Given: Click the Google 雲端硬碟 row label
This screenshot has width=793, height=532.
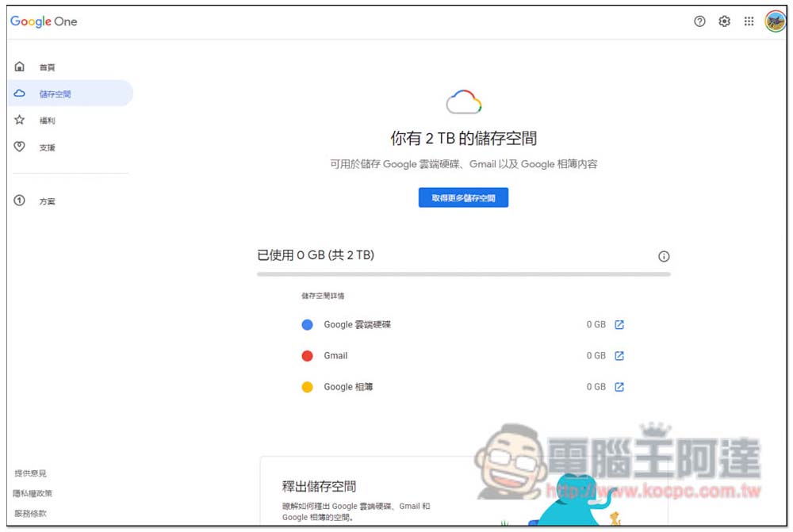Looking at the screenshot, I should point(358,324).
